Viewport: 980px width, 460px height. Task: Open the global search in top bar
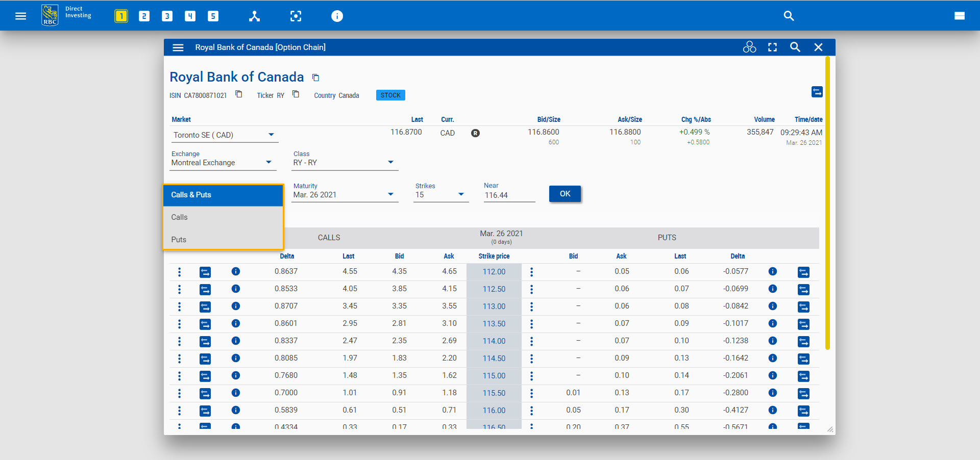[x=789, y=16]
